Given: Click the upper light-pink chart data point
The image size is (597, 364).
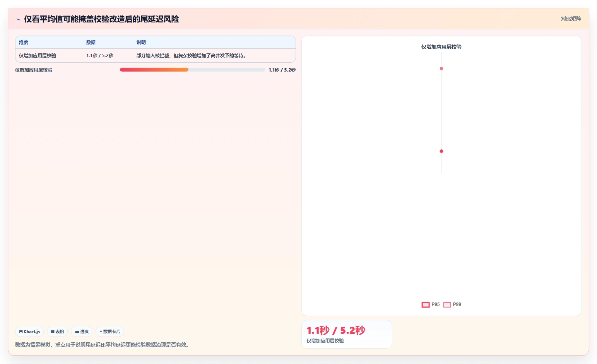Looking at the screenshot, I should pyautogui.click(x=441, y=68).
